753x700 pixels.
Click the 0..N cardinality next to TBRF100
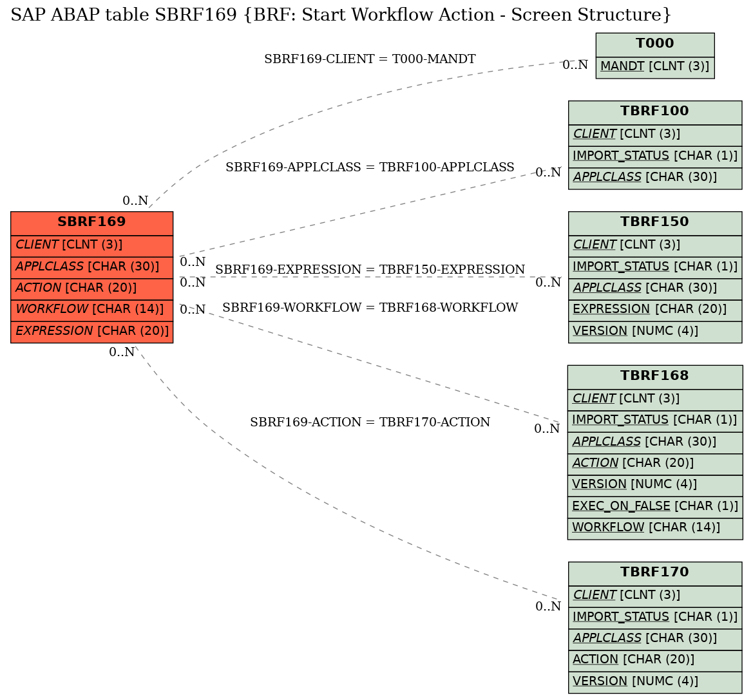click(548, 173)
